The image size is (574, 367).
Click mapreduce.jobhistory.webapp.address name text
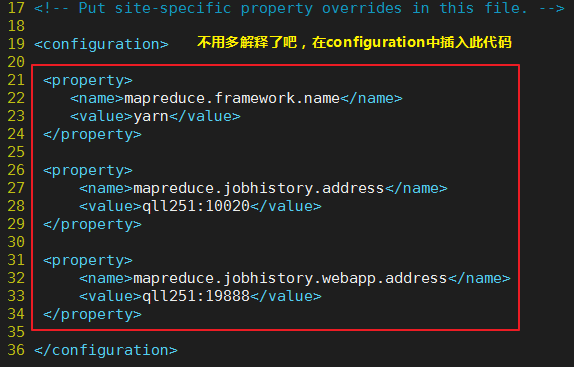click(x=290, y=278)
